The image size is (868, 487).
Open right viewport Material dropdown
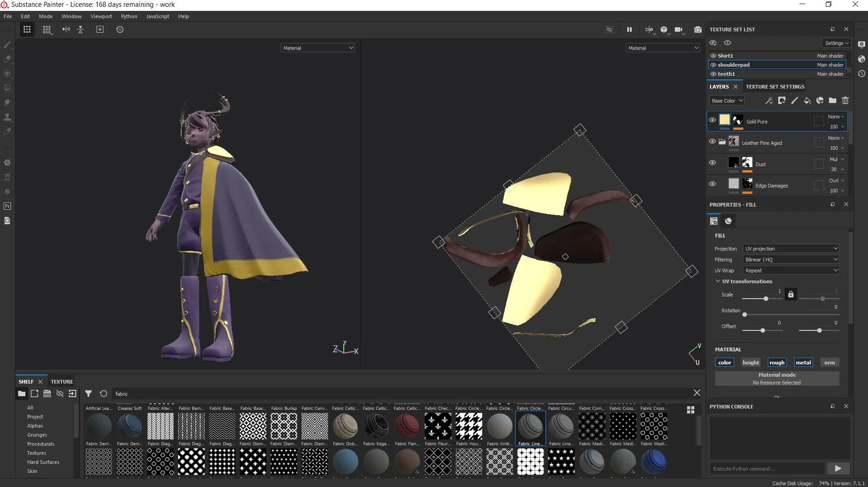(663, 48)
